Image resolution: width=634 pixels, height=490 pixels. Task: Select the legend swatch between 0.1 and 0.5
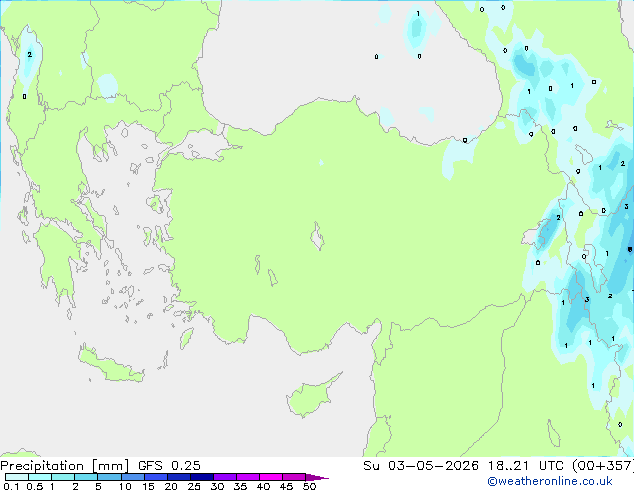pyautogui.click(x=17, y=477)
